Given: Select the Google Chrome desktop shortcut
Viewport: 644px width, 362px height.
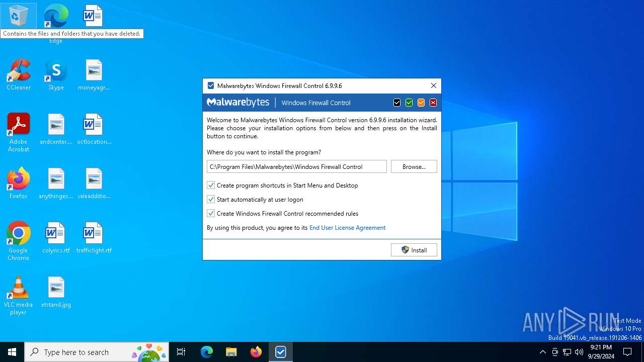Looking at the screenshot, I should (19, 241).
